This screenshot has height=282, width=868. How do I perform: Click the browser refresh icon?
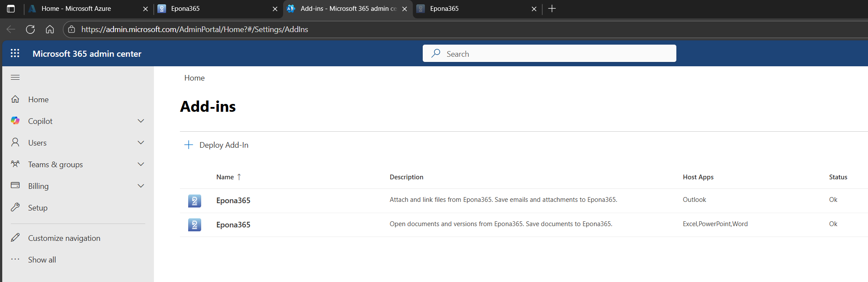click(30, 29)
